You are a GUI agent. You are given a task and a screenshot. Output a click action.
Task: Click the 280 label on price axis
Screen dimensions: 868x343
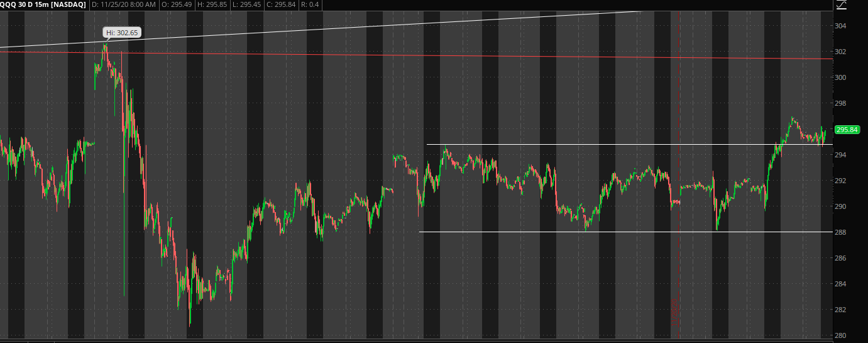pos(841,335)
